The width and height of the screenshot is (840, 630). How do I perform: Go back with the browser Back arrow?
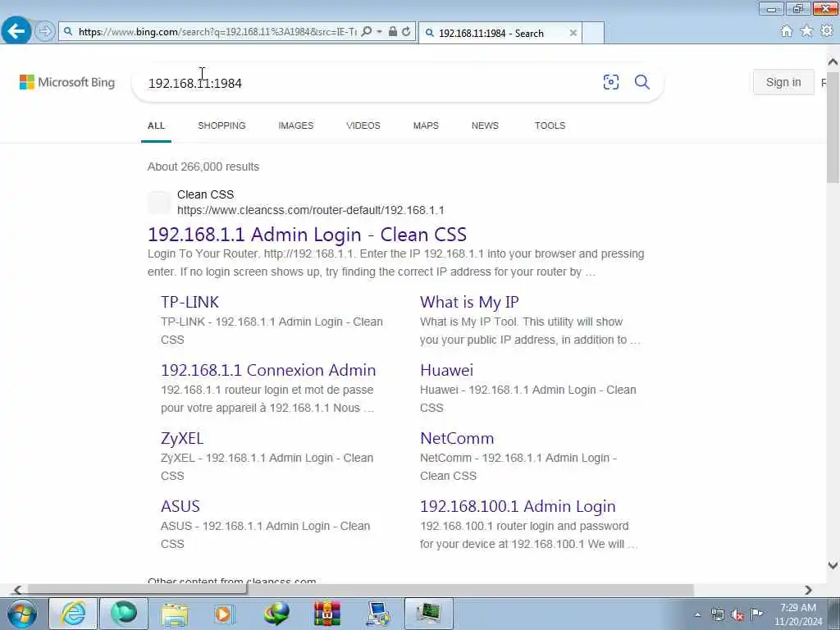pyautogui.click(x=16, y=31)
